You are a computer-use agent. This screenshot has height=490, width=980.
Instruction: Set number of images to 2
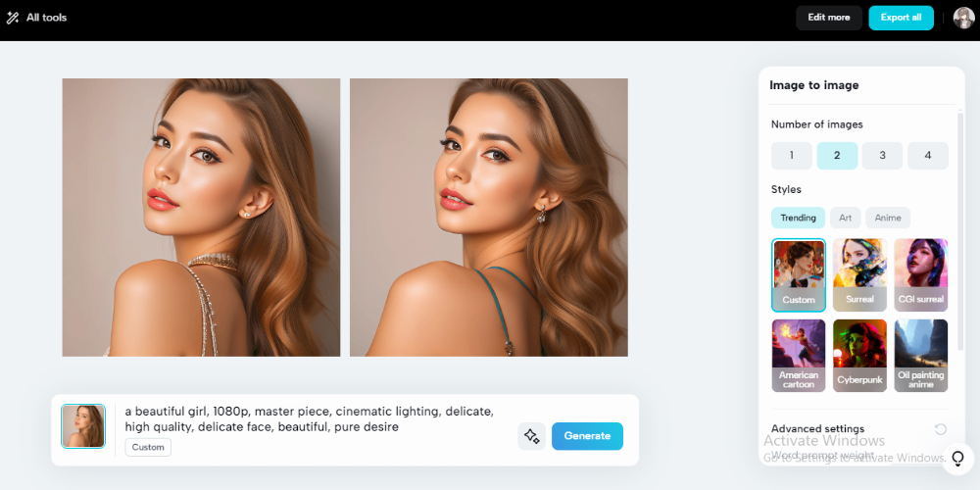tap(837, 156)
